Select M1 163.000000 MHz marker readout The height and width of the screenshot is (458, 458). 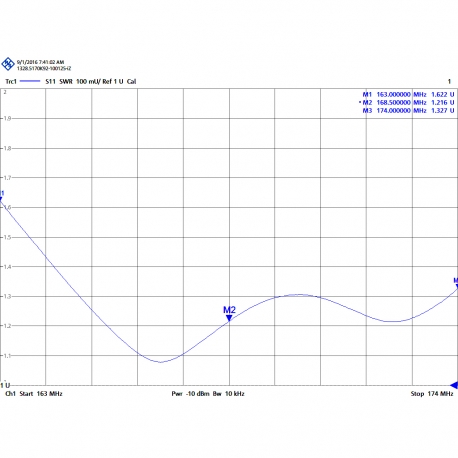[x=408, y=94]
